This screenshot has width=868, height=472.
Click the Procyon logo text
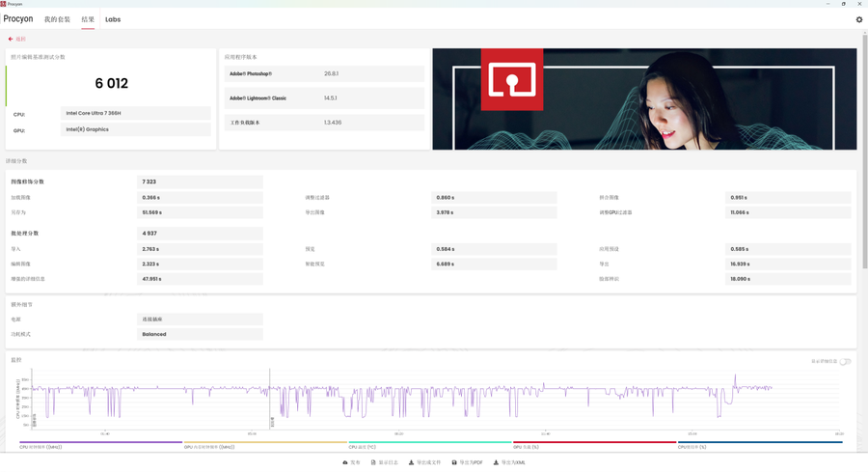18,19
